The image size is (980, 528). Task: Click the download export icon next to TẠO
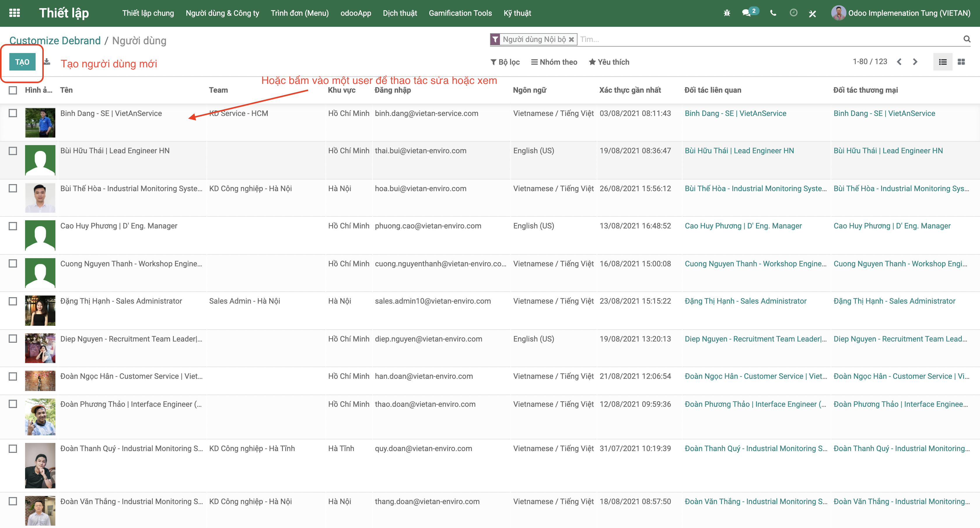pos(47,61)
